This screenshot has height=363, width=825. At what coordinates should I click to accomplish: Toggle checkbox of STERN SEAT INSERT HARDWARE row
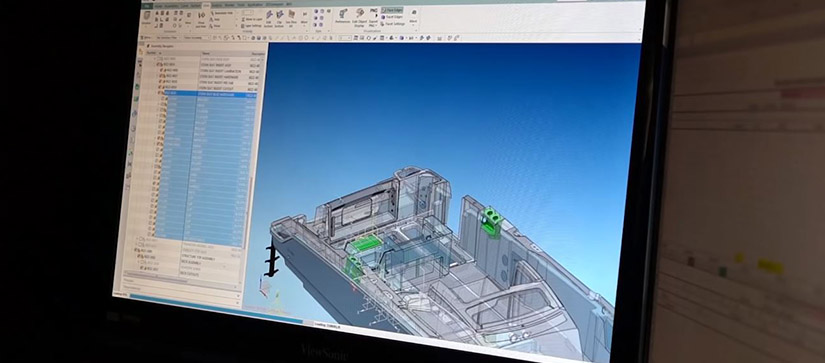160,76
